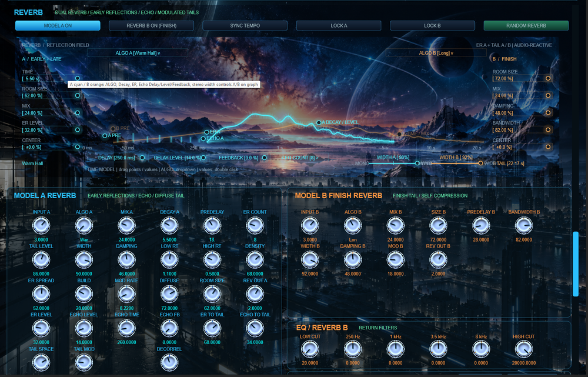The height and width of the screenshot is (377, 588).
Task: Select the A PRE point on the graph
Action: (x=105, y=135)
